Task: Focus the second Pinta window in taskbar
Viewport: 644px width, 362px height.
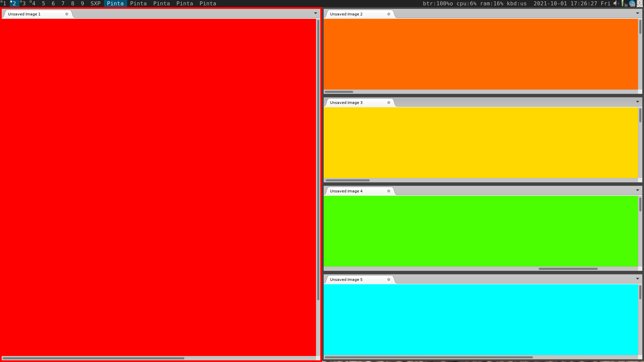Action: 139,3
